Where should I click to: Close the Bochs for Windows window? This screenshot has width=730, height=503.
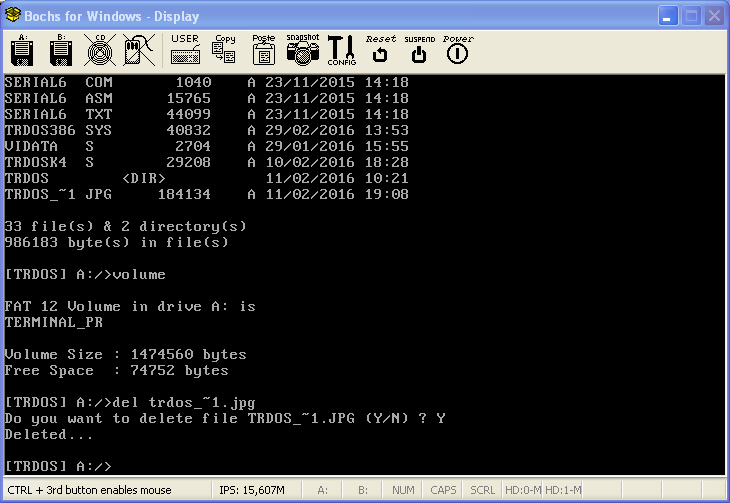point(714,16)
